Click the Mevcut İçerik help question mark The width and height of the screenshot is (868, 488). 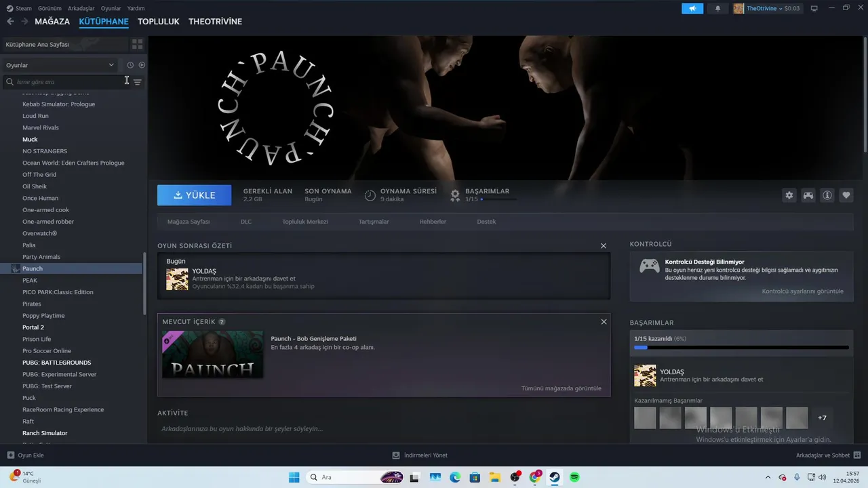(222, 322)
